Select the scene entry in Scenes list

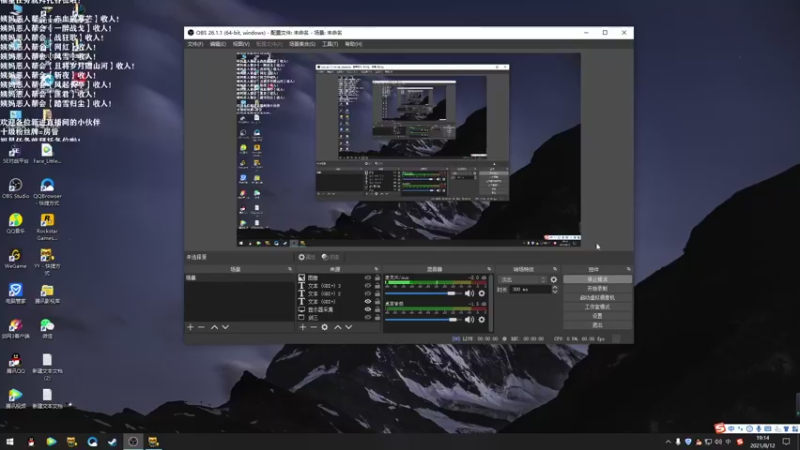[239, 278]
